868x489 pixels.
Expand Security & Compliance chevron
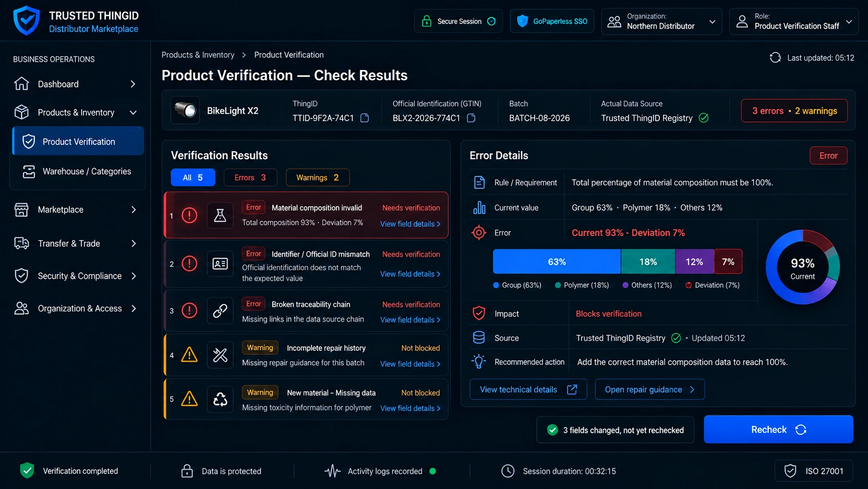coord(133,276)
